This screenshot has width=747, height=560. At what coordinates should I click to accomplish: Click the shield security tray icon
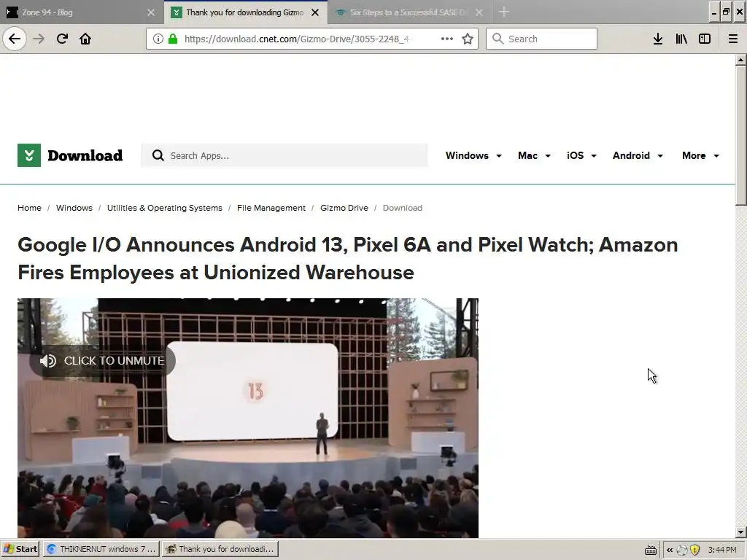[x=695, y=550]
